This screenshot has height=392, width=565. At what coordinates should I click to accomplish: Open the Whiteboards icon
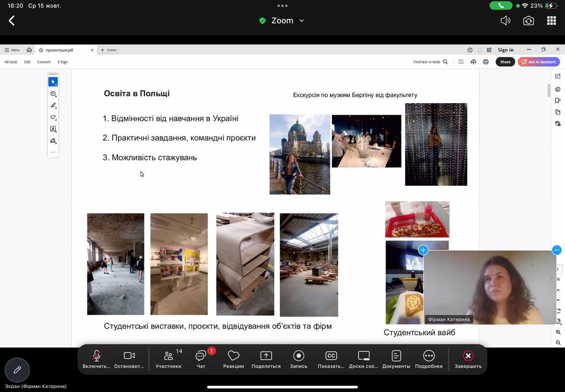point(364,359)
